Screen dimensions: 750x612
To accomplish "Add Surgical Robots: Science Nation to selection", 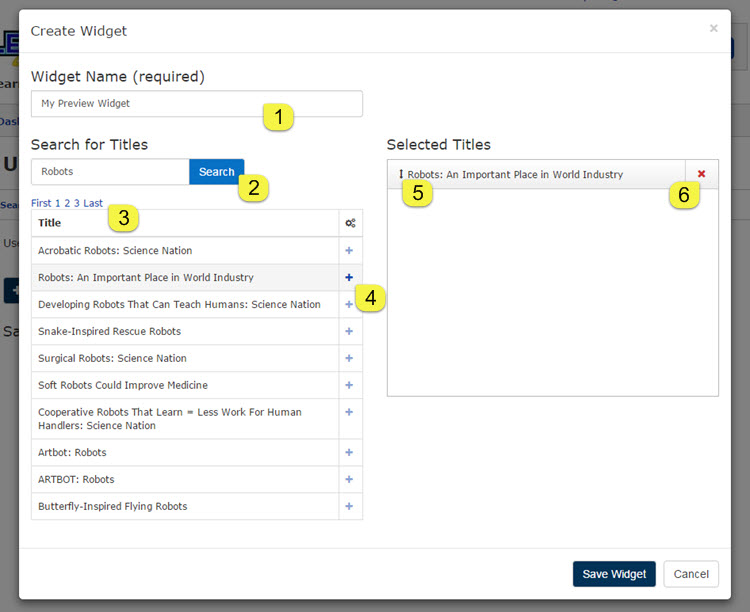I will coord(349,358).
